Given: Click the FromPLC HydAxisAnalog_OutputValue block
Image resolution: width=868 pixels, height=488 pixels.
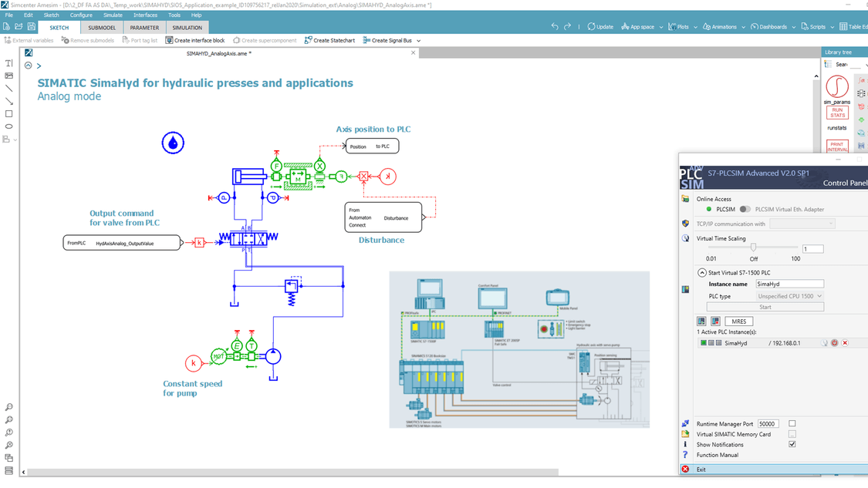Looking at the screenshot, I should (x=122, y=243).
